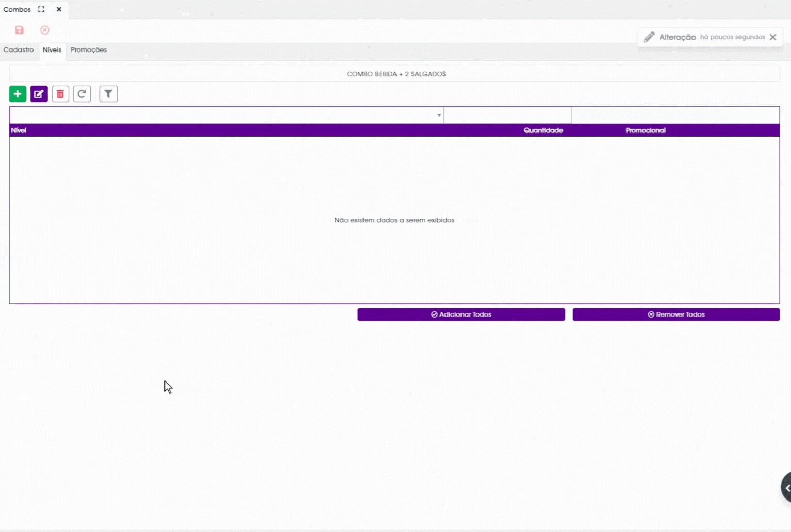The image size is (791, 532).
Task: Click the COMBO BEBIDA + 2 SALGADOS title
Action: click(396, 74)
